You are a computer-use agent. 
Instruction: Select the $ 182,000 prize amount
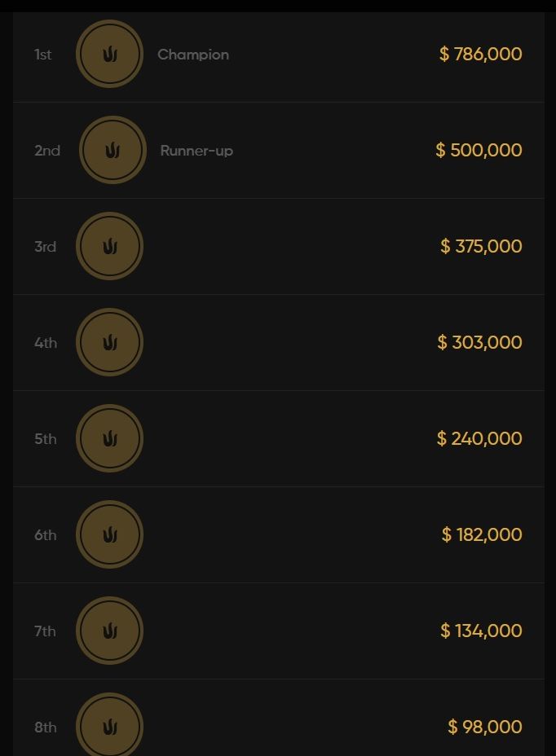coord(482,534)
